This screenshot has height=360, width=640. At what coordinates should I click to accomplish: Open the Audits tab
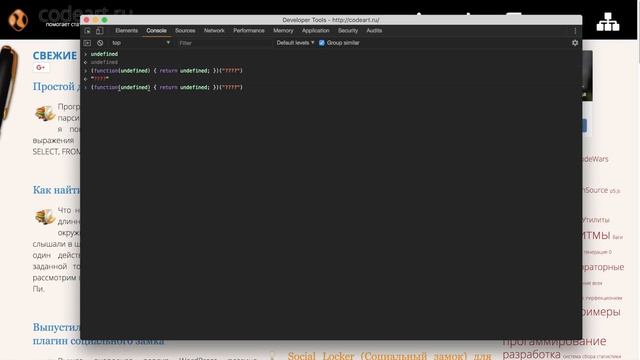click(x=374, y=31)
